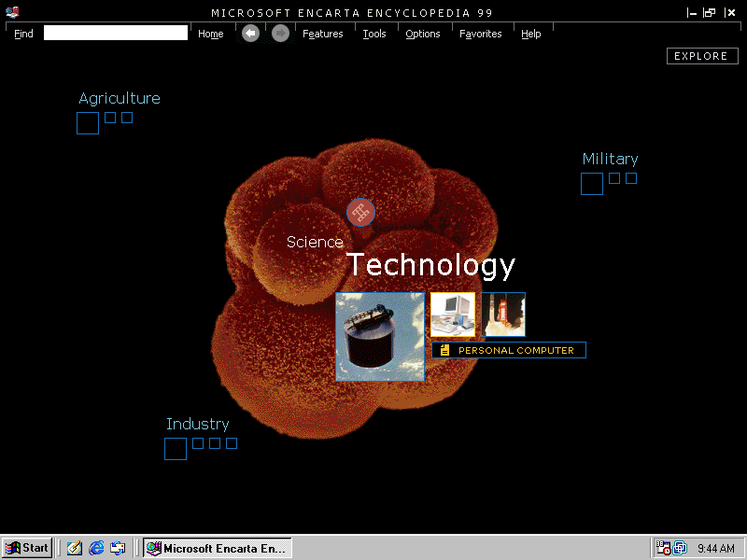Click the document icon beside Personal Computer

(x=445, y=350)
